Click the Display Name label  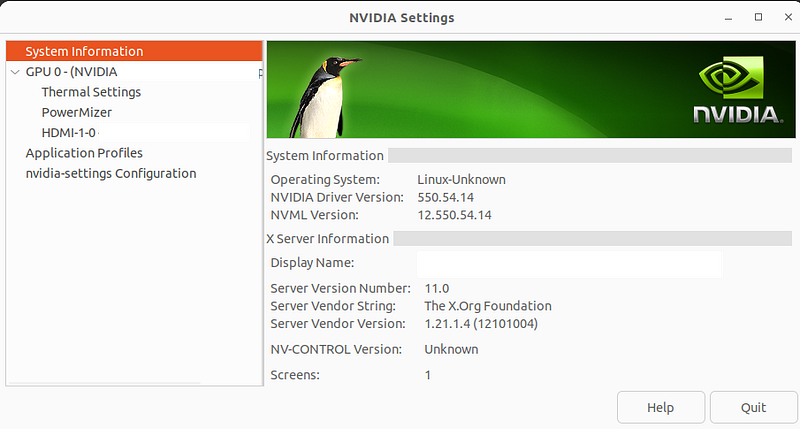coord(312,263)
